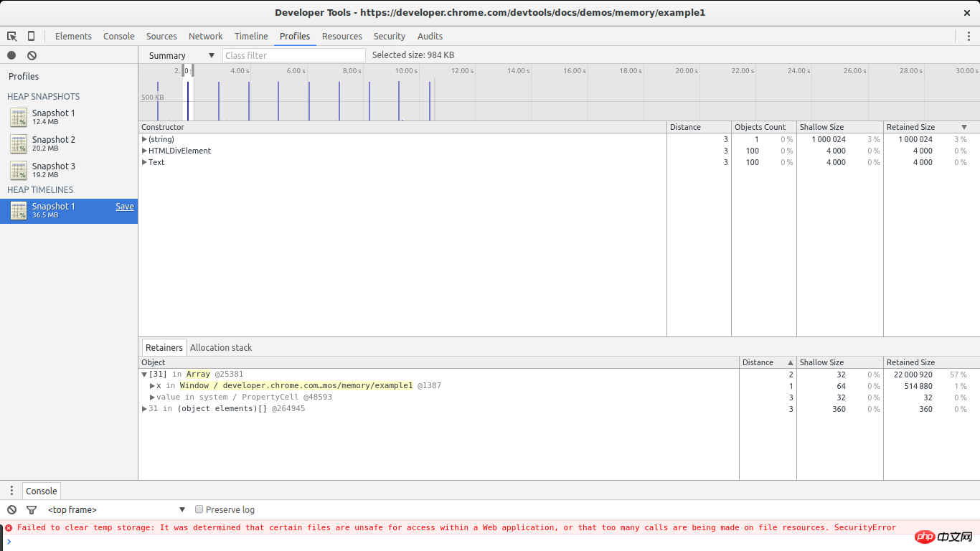Click the Profiles sidebar heading
Viewport: 980px width, 551px height.
click(24, 76)
